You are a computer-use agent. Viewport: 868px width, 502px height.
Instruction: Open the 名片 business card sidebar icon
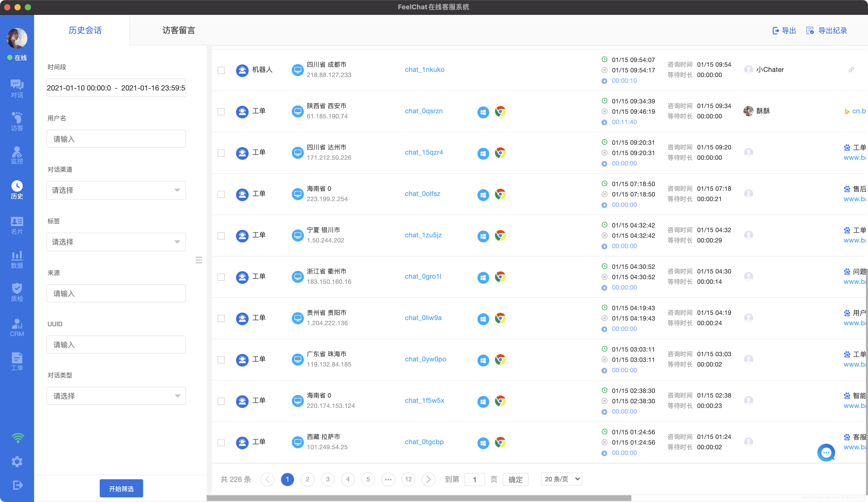click(x=17, y=225)
